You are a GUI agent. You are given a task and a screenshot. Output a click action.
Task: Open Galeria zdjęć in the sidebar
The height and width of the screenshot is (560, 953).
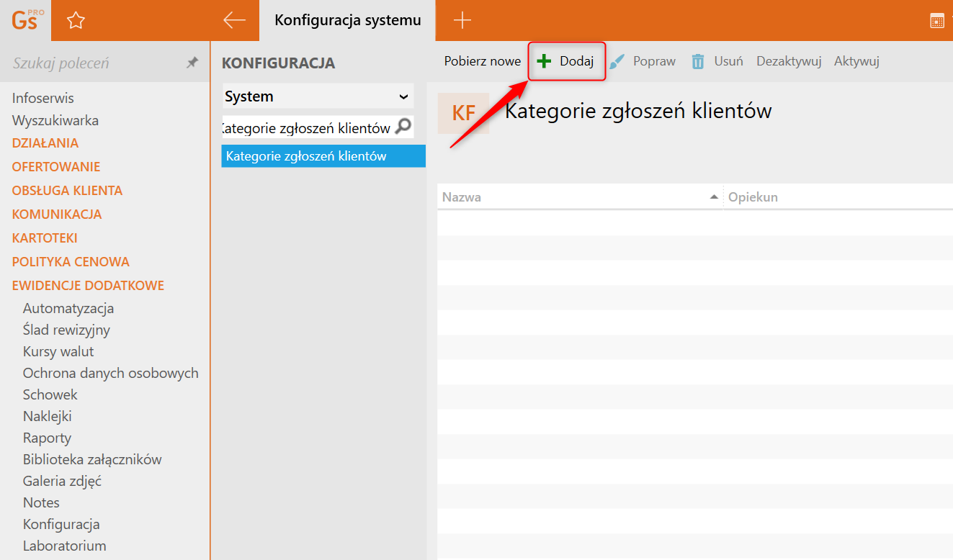point(62,481)
